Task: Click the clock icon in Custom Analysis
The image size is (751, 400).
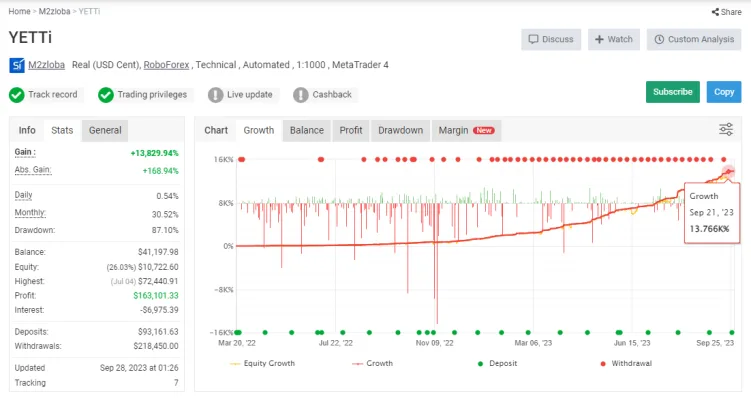Action: click(659, 39)
